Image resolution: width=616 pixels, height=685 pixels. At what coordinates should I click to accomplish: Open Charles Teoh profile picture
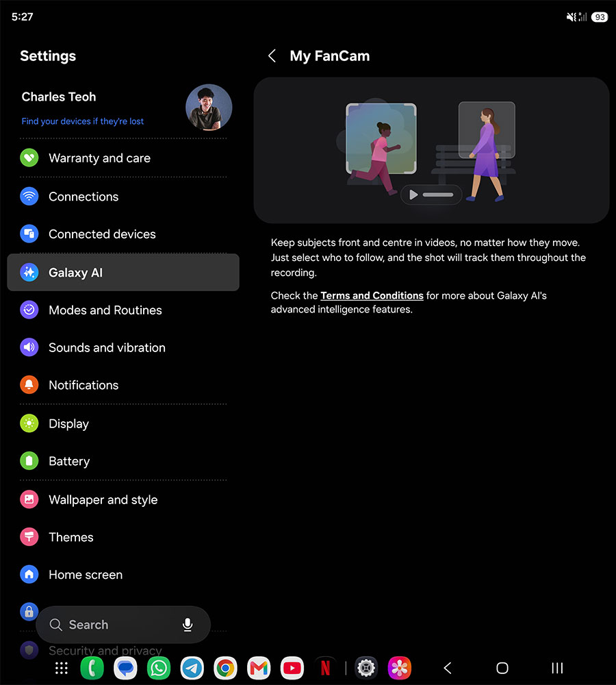[x=209, y=108]
